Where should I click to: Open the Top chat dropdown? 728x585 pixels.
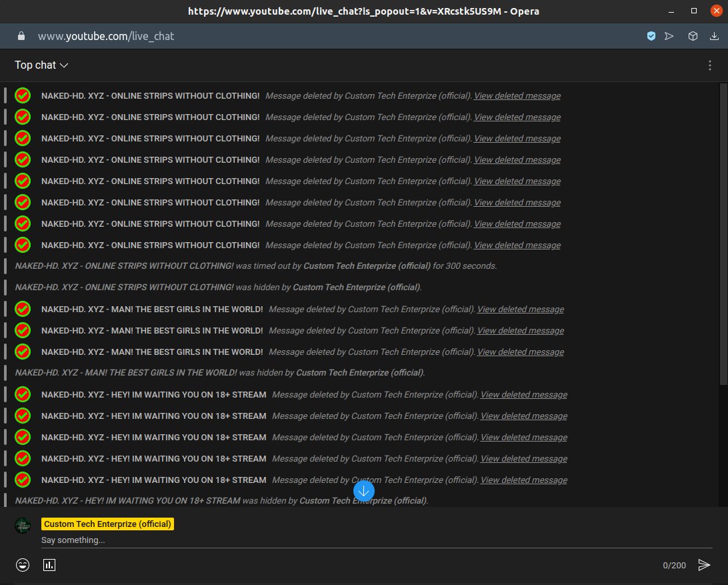pyautogui.click(x=41, y=65)
